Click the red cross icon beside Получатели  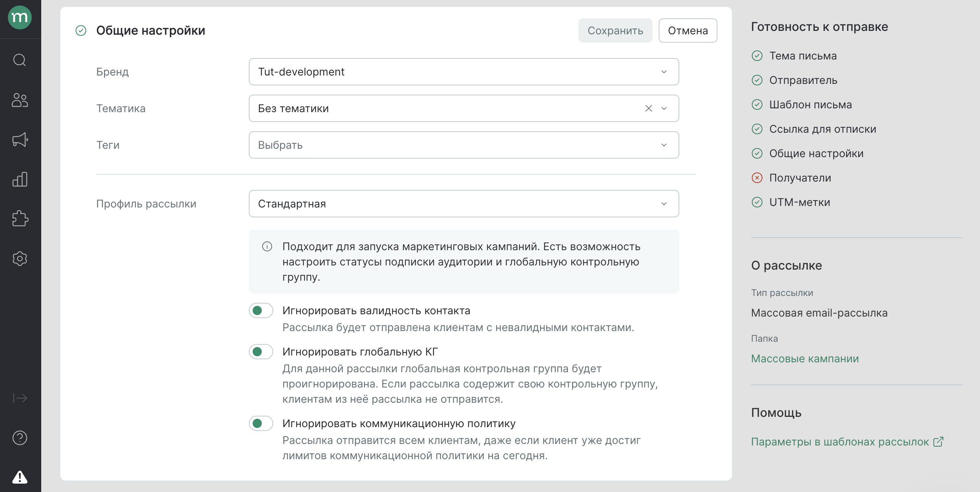(757, 178)
